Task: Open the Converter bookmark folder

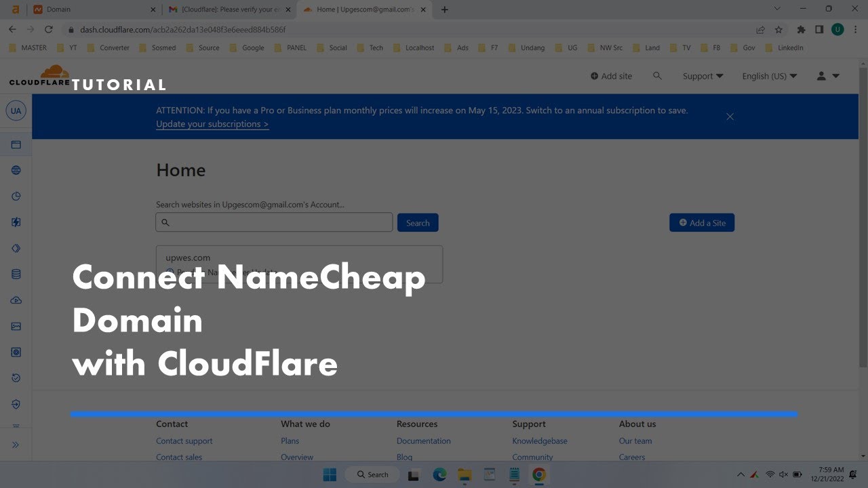Action: [108, 48]
